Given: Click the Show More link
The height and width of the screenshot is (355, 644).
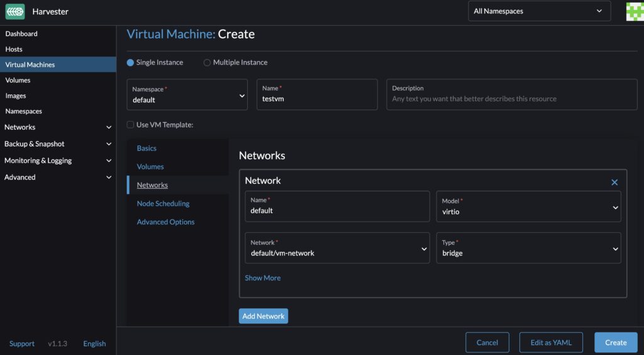Looking at the screenshot, I should [x=263, y=278].
